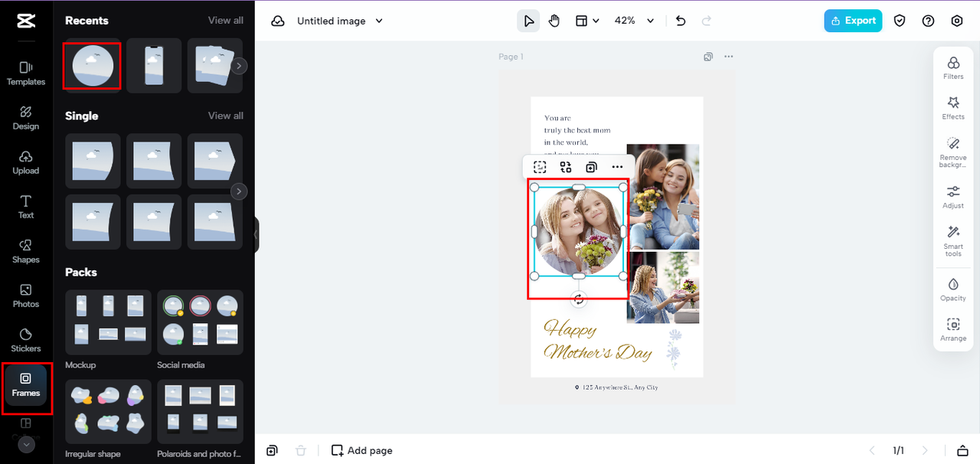Click the rotate handle below the circle frame

pos(579,299)
